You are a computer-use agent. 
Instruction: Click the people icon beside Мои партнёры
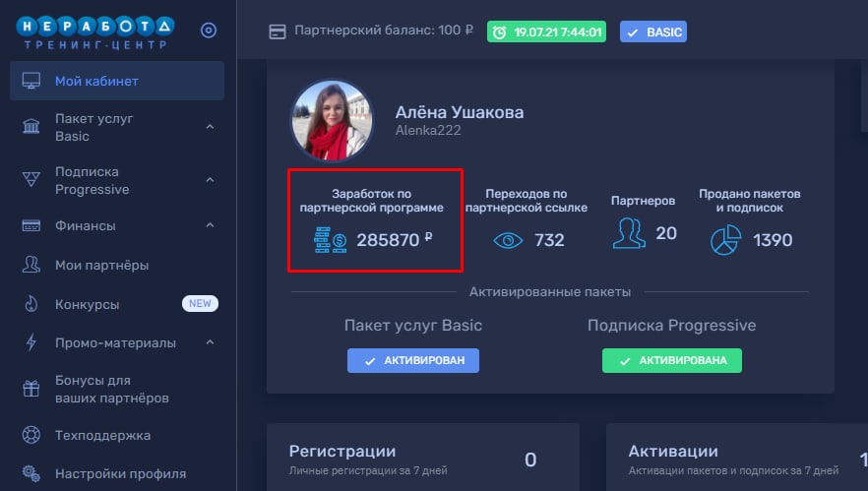[x=31, y=265]
